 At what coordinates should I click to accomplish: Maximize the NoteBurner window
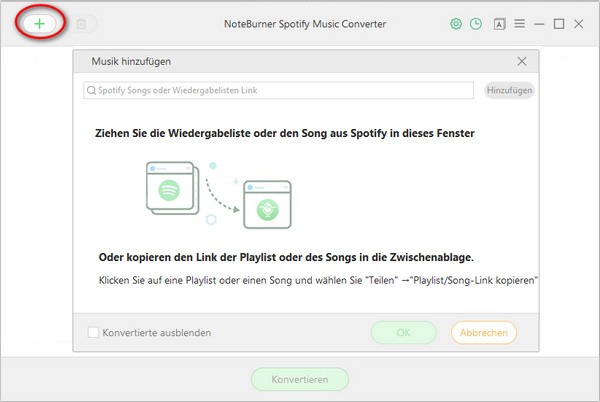pos(559,24)
